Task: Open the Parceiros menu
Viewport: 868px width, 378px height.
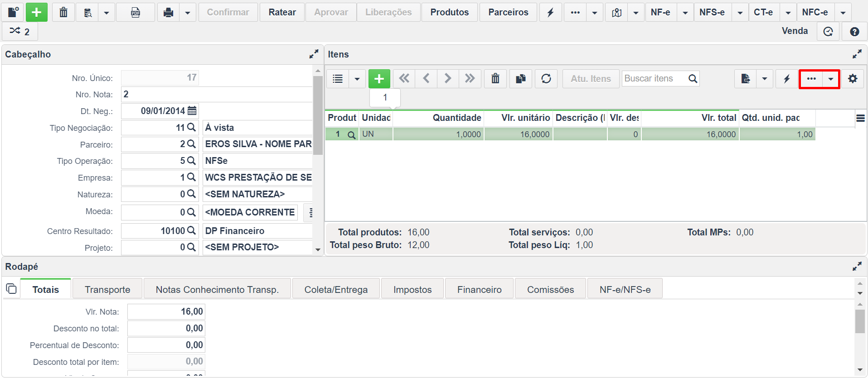Action: click(508, 12)
